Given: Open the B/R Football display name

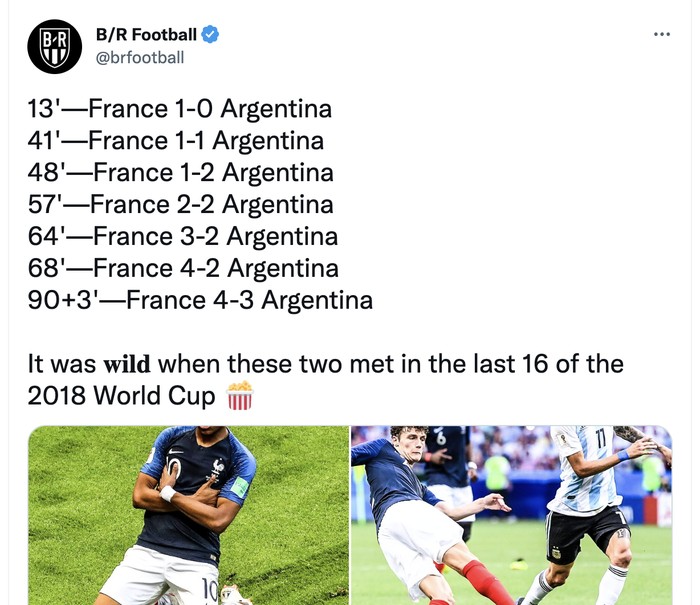Looking at the screenshot, I should [146, 35].
